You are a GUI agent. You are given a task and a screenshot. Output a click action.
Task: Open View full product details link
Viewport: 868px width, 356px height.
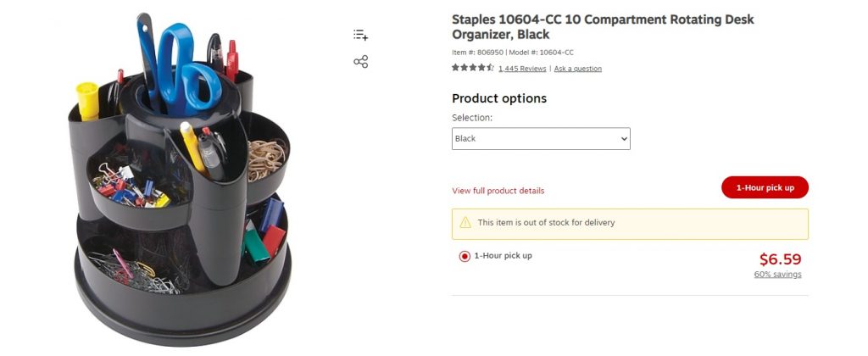coord(498,191)
